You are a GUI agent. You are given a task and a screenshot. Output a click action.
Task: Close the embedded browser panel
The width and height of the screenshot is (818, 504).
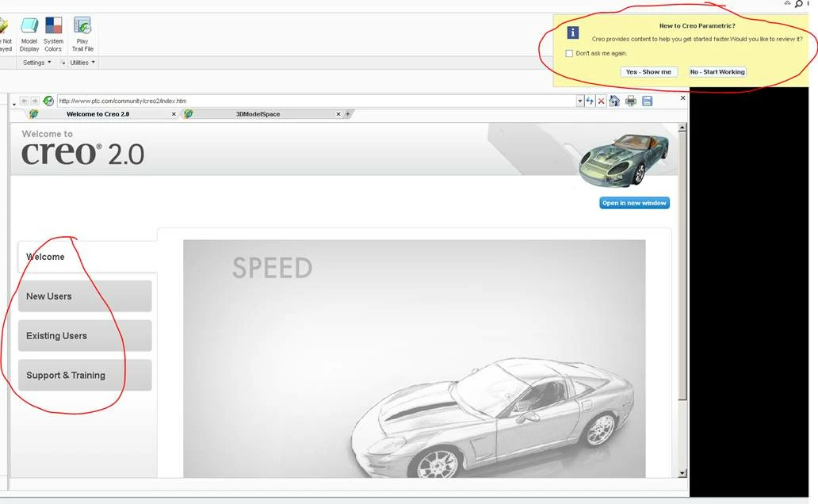(683, 98)
